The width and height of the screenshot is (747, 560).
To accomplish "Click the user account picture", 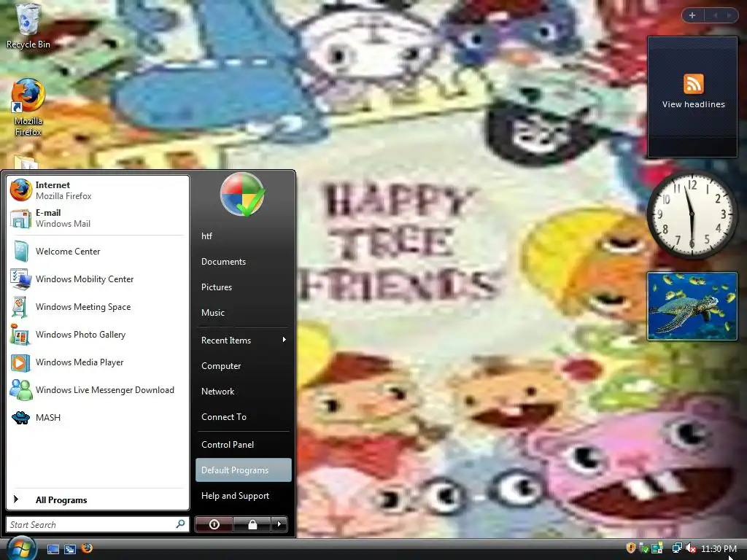I will point(242,194).
